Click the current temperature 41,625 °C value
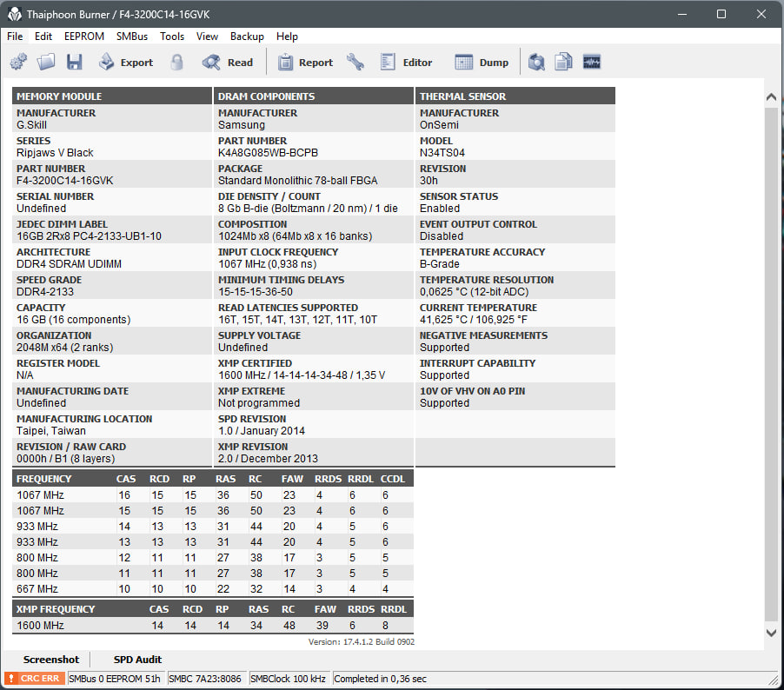 pyautogui.click(x=474, y=320)
